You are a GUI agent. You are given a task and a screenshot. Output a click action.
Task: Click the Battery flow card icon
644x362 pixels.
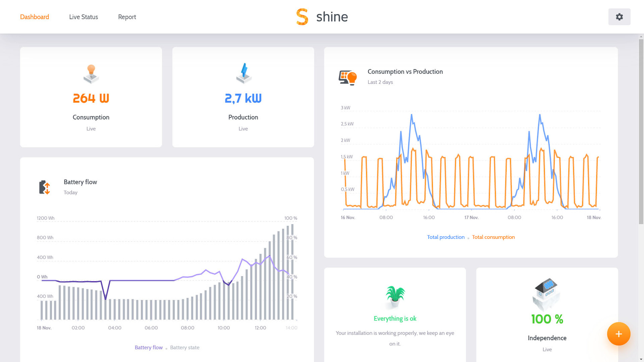45,187
